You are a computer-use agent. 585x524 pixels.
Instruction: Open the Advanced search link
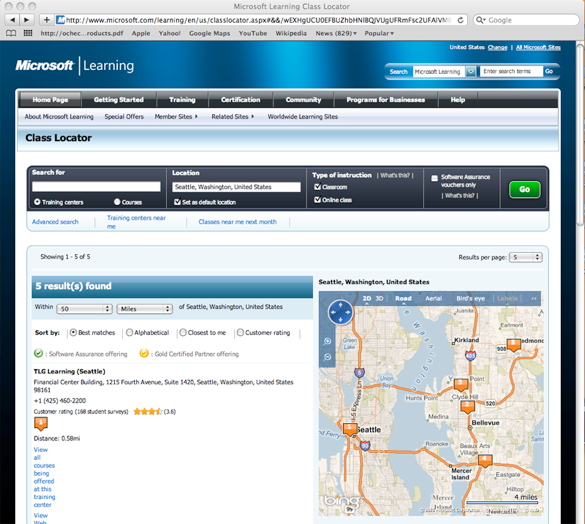(x=55, y=222)
